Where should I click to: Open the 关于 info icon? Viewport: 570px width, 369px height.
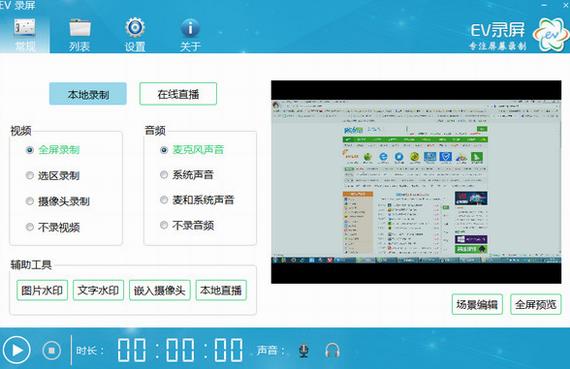[190, 28]
